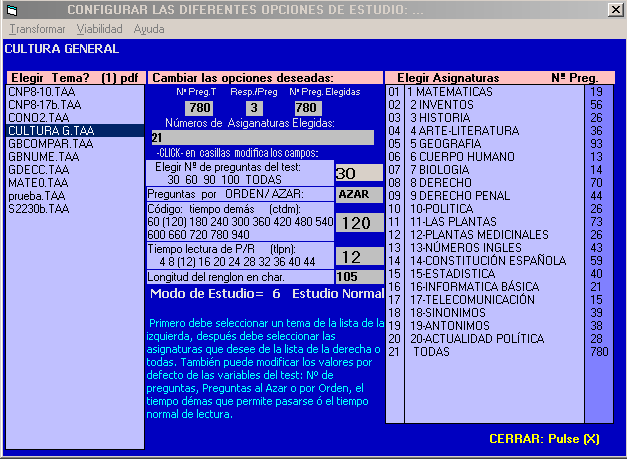Open the Viabilidad menu

(100, 29)
